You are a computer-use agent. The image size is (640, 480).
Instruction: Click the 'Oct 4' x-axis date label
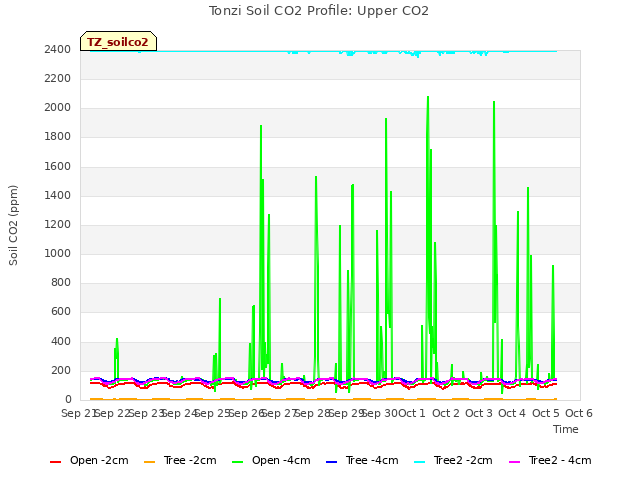pos(512,413)
